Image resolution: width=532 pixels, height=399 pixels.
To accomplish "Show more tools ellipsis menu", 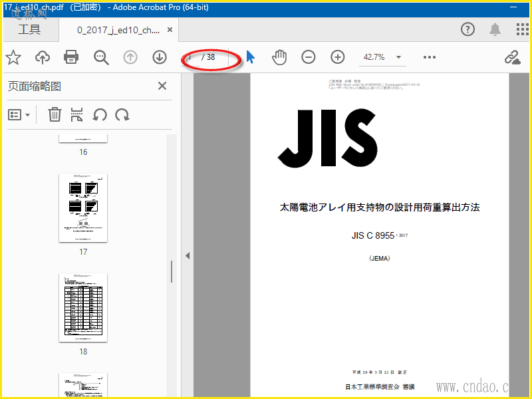I will point(430,57).
